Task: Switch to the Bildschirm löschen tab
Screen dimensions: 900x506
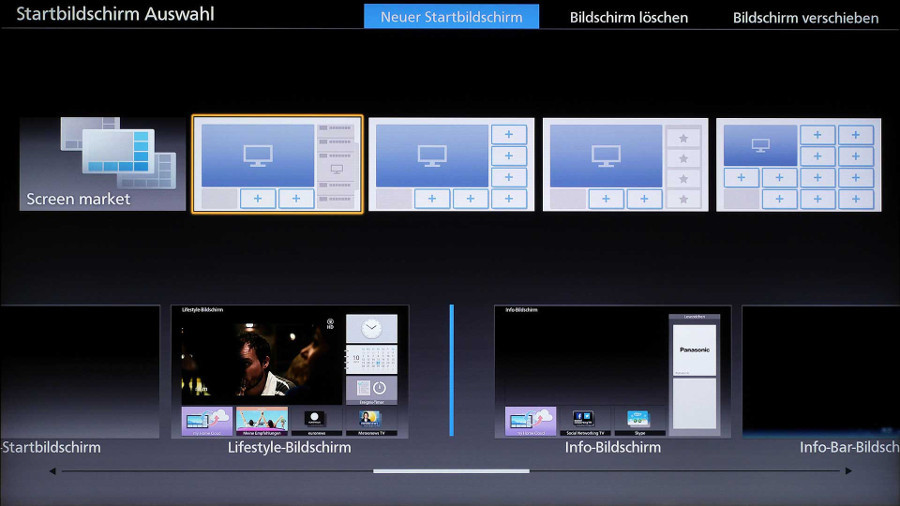Action: pyautogui.click(x=628, y=17)
